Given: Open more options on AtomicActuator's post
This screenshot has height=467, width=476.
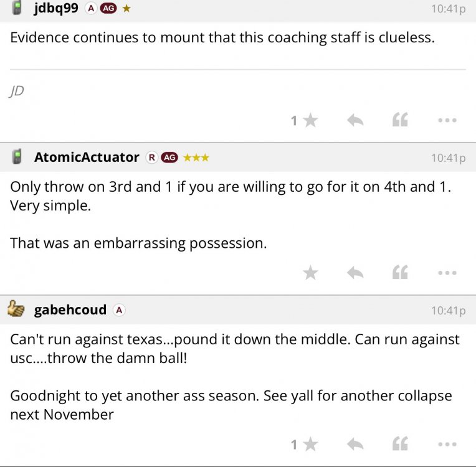Looking at the screenshot, I should coord(447,273).
